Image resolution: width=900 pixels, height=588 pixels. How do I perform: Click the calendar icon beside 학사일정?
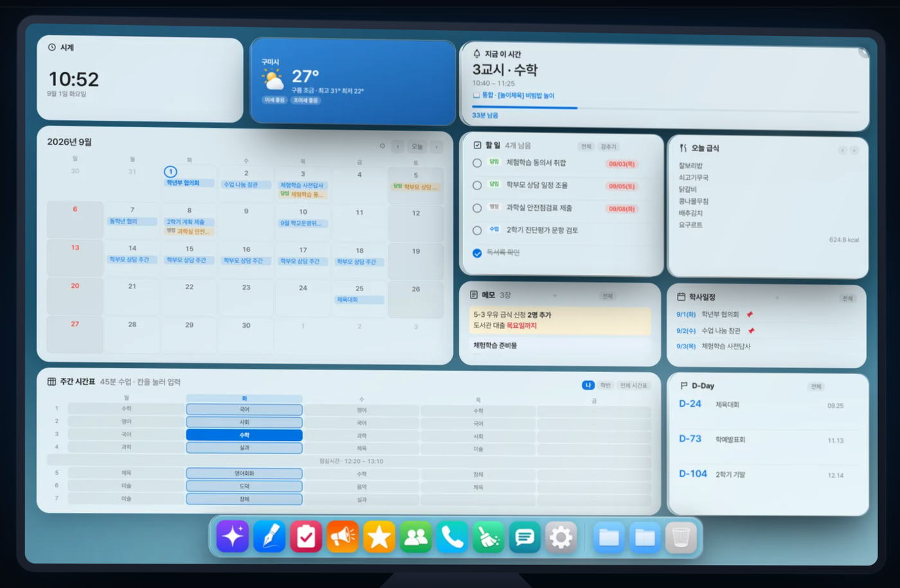pyautogui.click(x=681, y=297)
